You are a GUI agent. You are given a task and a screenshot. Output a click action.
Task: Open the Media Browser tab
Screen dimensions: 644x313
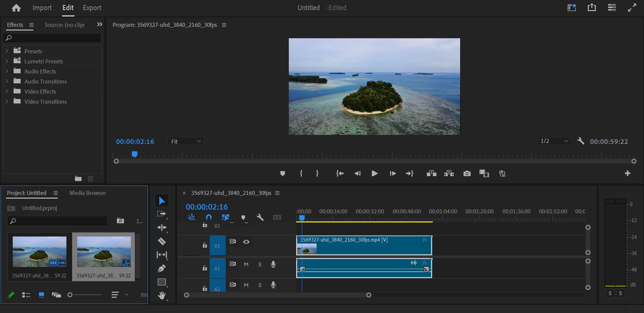coord(88,193)
